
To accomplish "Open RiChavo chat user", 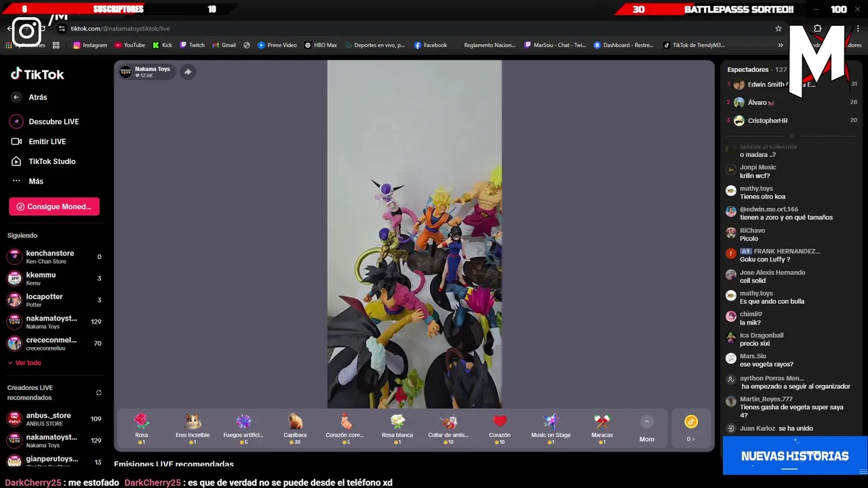I will tap(752, 230).
